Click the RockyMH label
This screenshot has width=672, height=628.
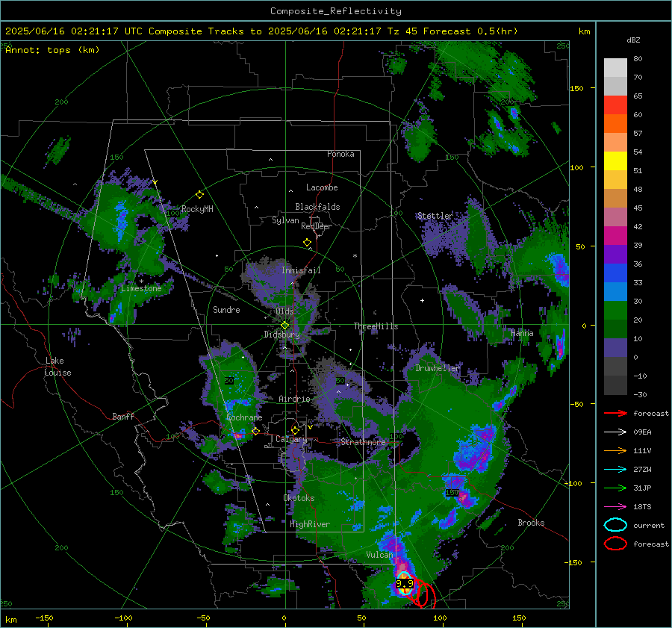click(197, 209)
